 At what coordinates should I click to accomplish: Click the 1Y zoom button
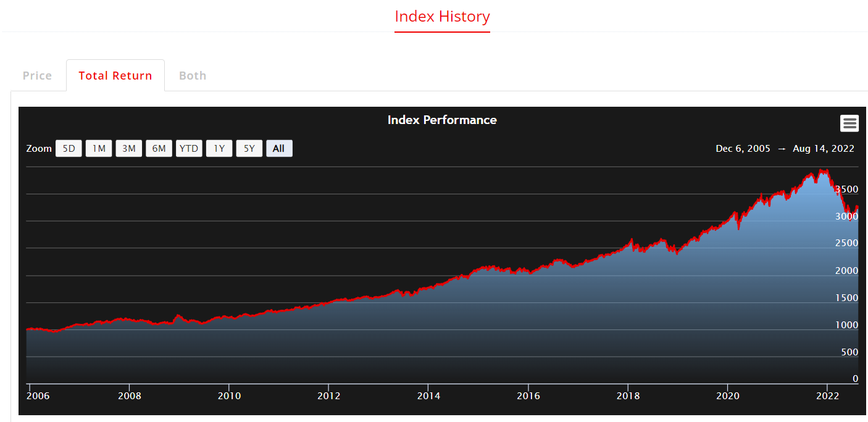(x=219, y=149)
